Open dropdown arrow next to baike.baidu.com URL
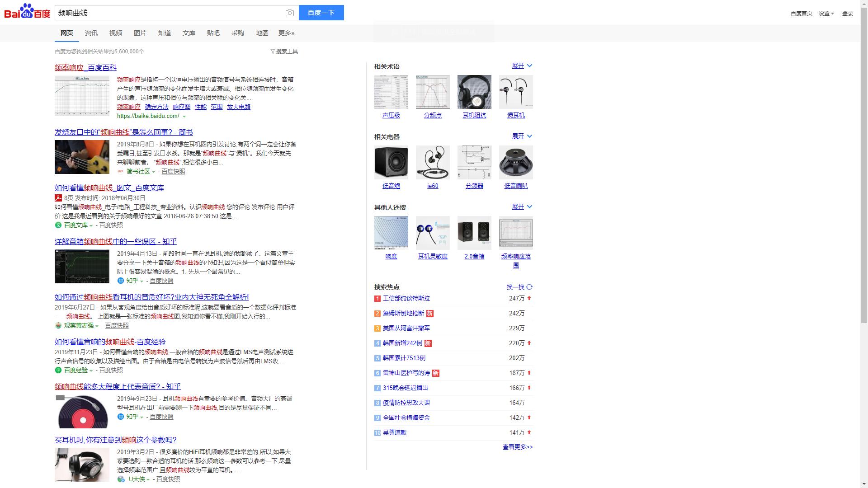The height and width of the screenshot is (488, 868). click(184, 117)
